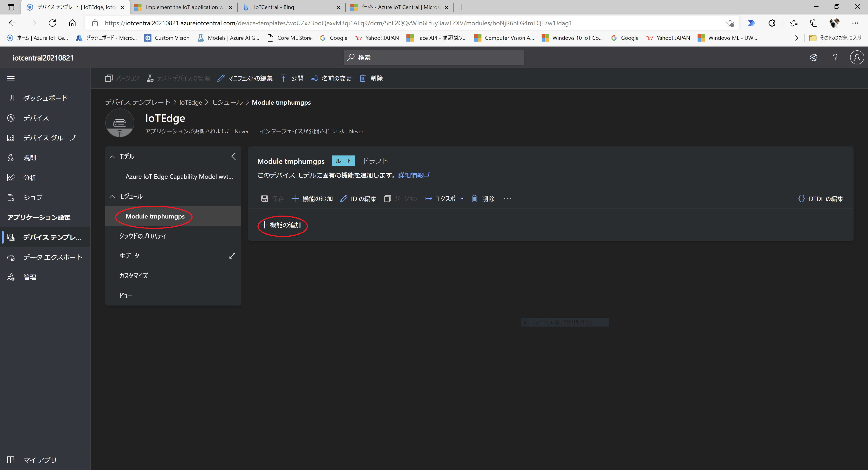
Task: Open the DTDL の編集 braces icon
Action: [801, 199]
